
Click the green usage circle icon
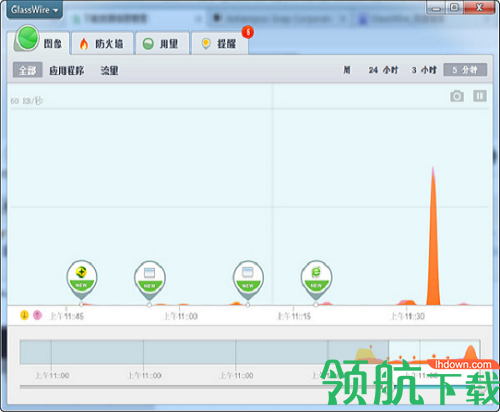[148, 44]
